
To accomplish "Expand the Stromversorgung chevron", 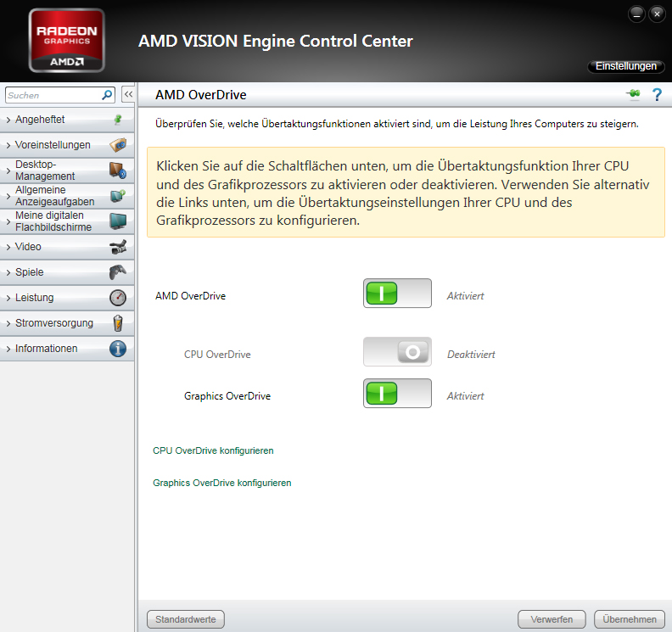I will 8,323.
